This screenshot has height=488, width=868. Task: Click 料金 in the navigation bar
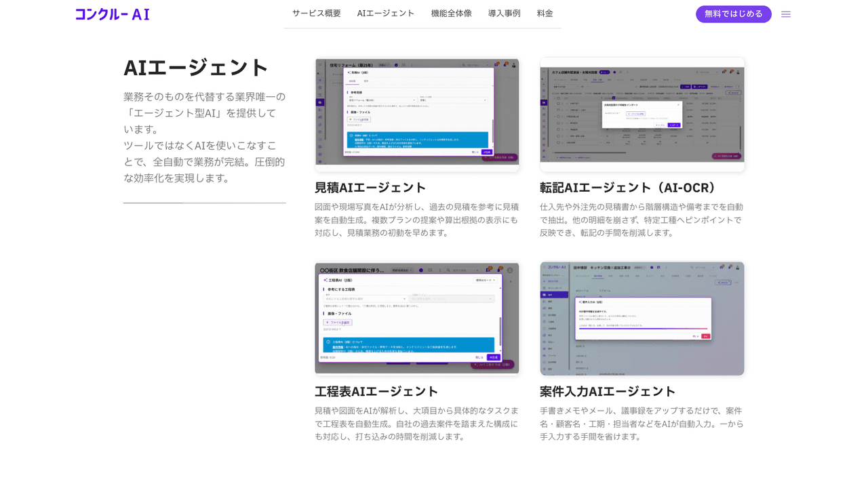(545, 14)
